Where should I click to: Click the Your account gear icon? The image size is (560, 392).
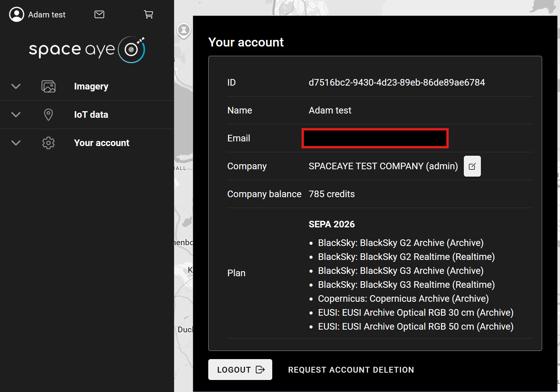coord(48,143)
